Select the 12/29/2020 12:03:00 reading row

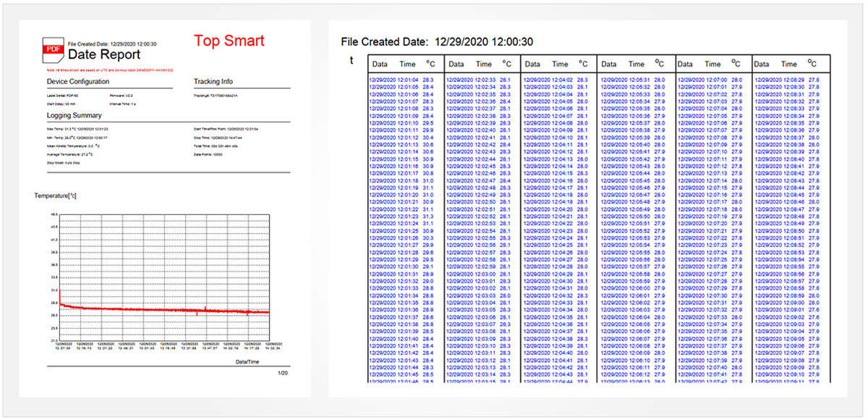pyautogui.click(x=479, y=274)
